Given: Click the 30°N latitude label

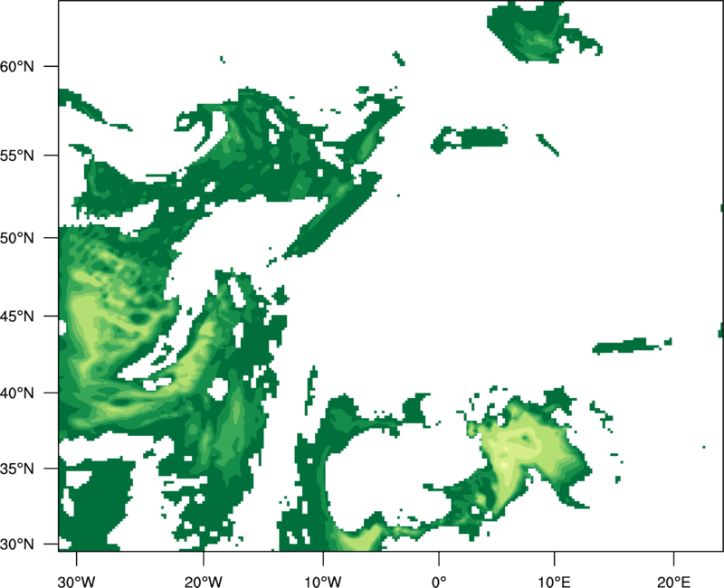Looking at the screenshot, I should tap(17, 545).
